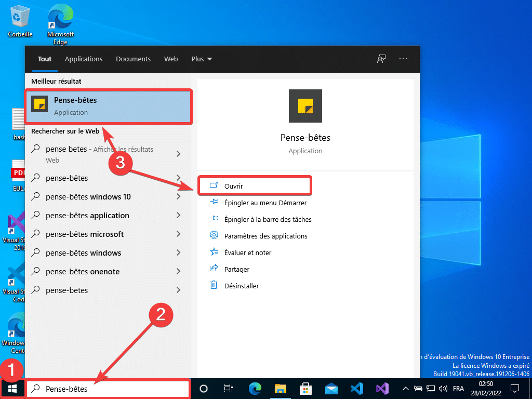Expand the first 'pense-bêtes' suggestion chevron

[179, 178]
